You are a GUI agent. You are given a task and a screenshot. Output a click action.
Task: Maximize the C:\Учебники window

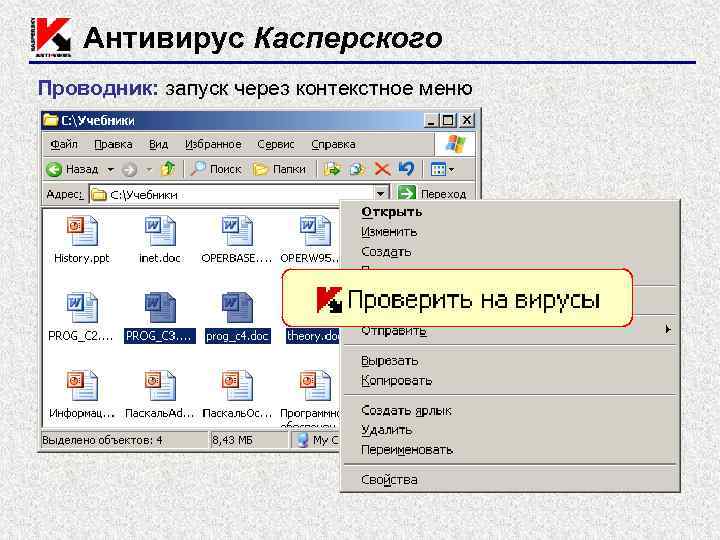(448, 121)
